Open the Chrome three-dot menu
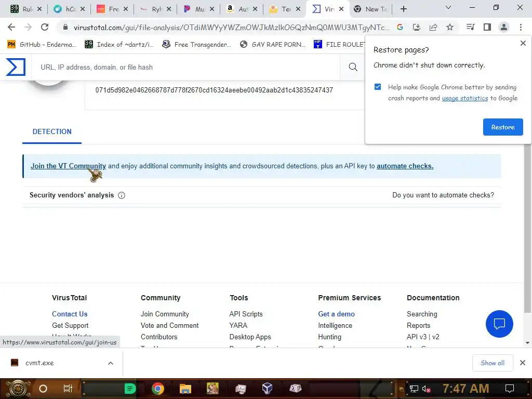Image resolution: width=532 pixels, height=399 pixels. click(x=521, y=27)
